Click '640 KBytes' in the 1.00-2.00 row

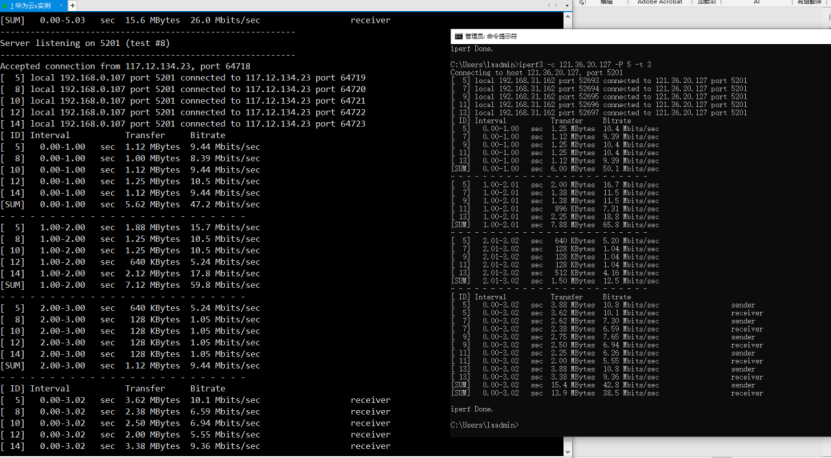(x=155, y=262)
